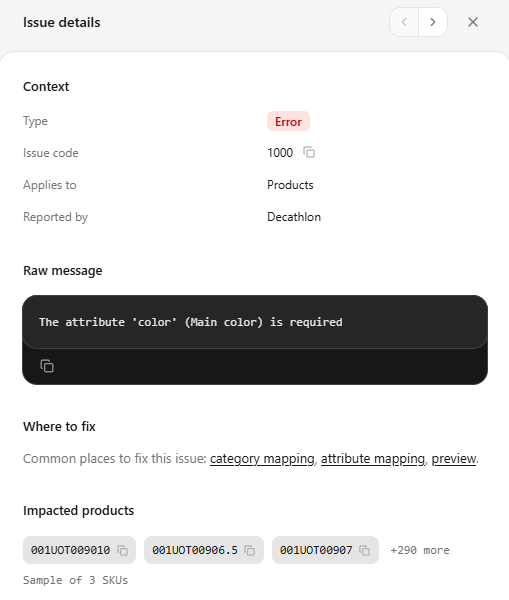Go to the previous issue
This screenshot has height=600, width=509.
coord(404,22)
